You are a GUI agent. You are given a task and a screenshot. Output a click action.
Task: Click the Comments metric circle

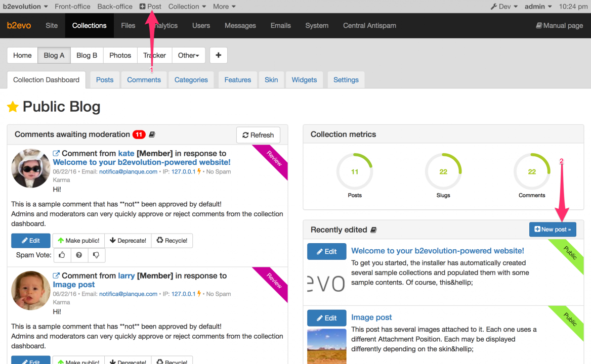(532, 171)
